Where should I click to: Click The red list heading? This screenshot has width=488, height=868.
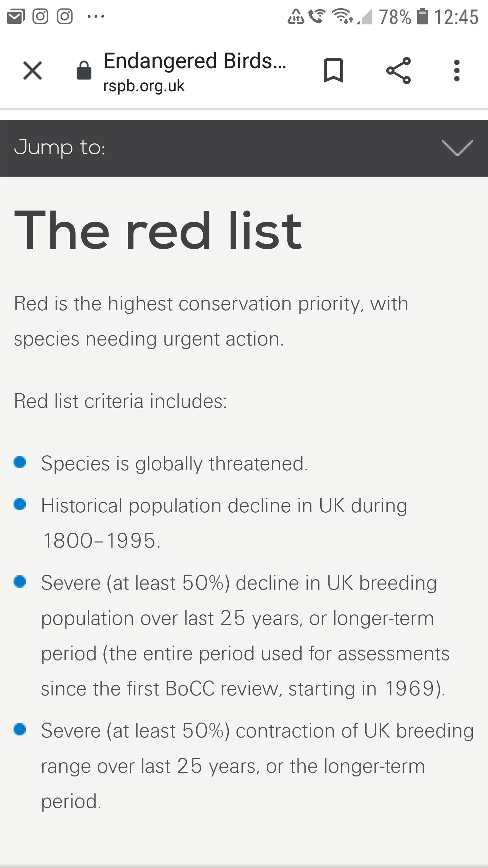158,231
